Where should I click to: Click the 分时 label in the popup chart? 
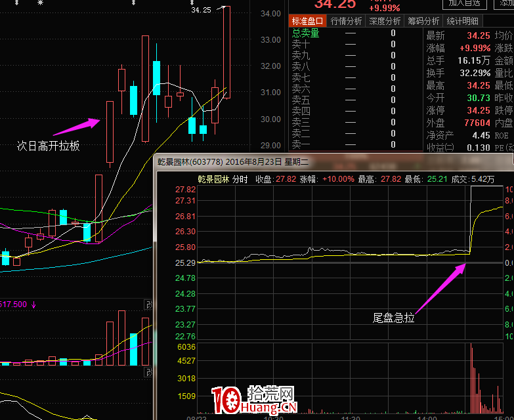[240, 178]
